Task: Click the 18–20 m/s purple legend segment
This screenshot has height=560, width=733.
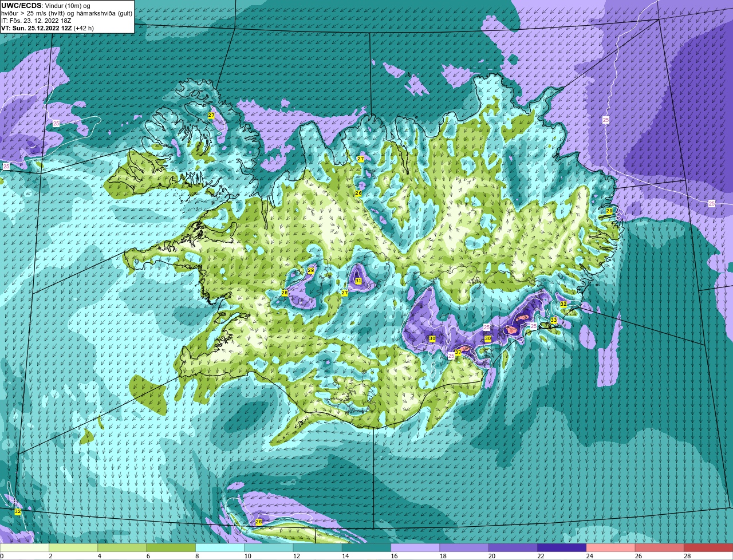Action: [x=464, y=547]
